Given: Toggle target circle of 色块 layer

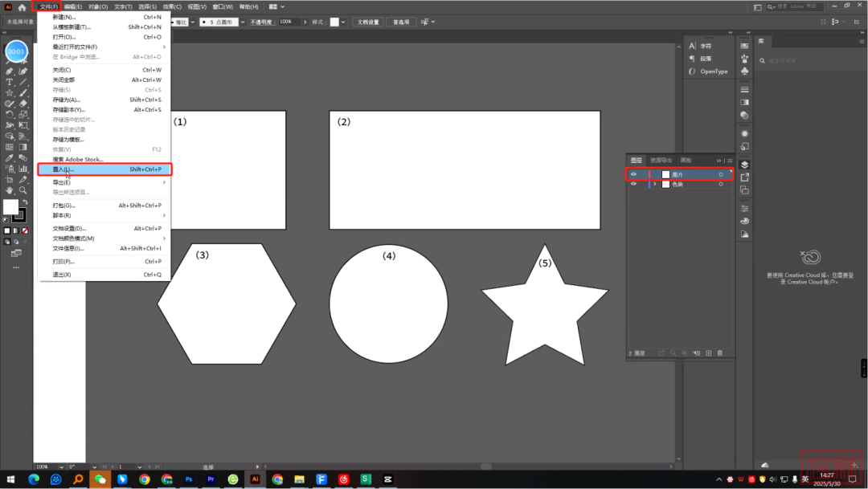Looking at the screenshot, I should (721, 184).
